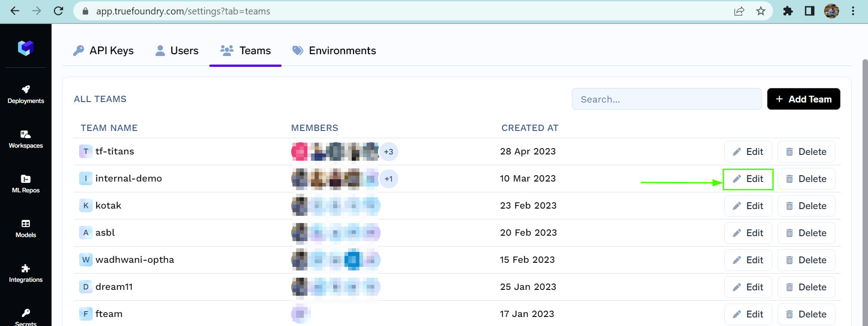
Task: Delete the asbl team
Action: [807, 233]
